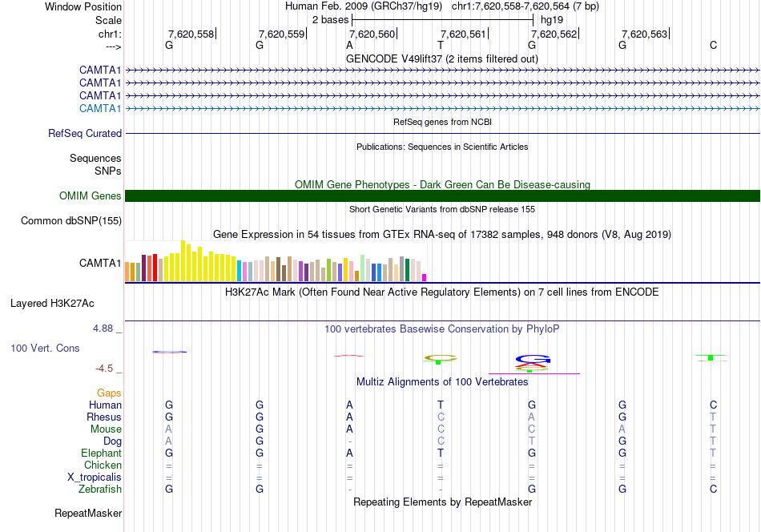The height and width of the screenshot is (532, 761).
Task: Select the 7,620,563 position label
Action: point(645,34)
